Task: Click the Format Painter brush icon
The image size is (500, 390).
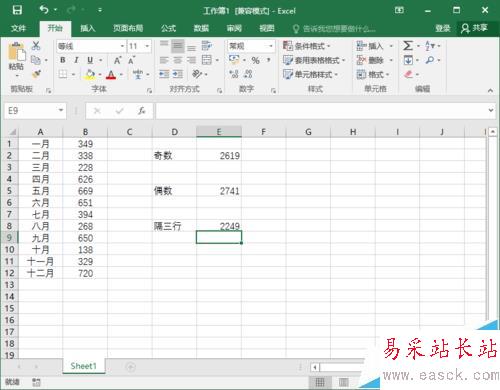Action: (x=36, y=74)
